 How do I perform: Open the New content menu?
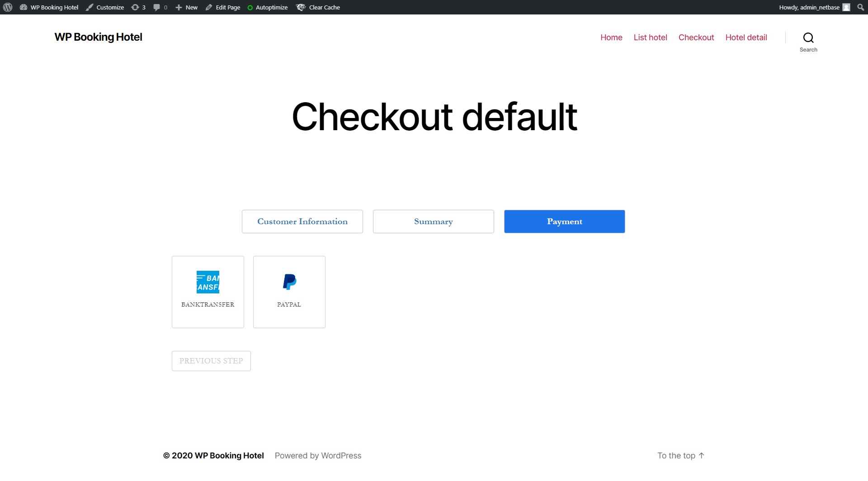point(186,7)
